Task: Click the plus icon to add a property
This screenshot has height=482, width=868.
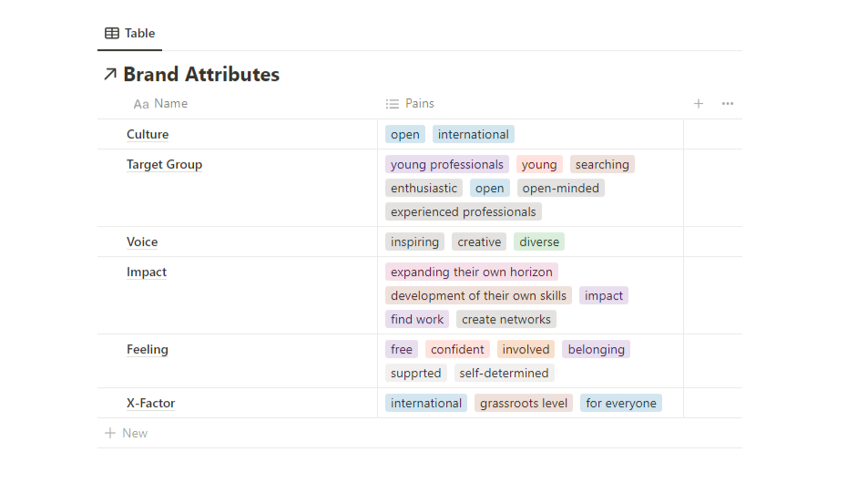Action: [x=699, y=104]
